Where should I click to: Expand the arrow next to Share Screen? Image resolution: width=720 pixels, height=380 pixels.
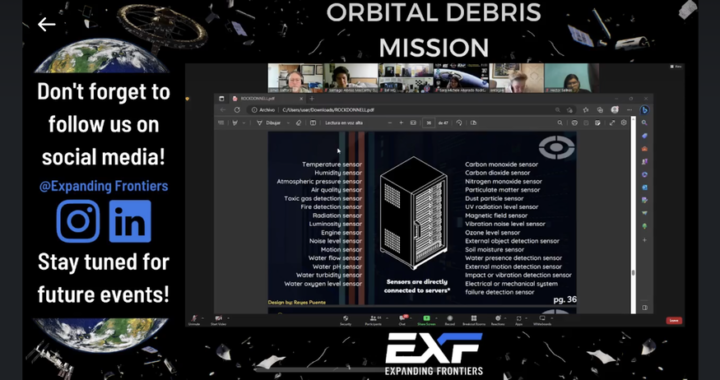pos(436,318)
